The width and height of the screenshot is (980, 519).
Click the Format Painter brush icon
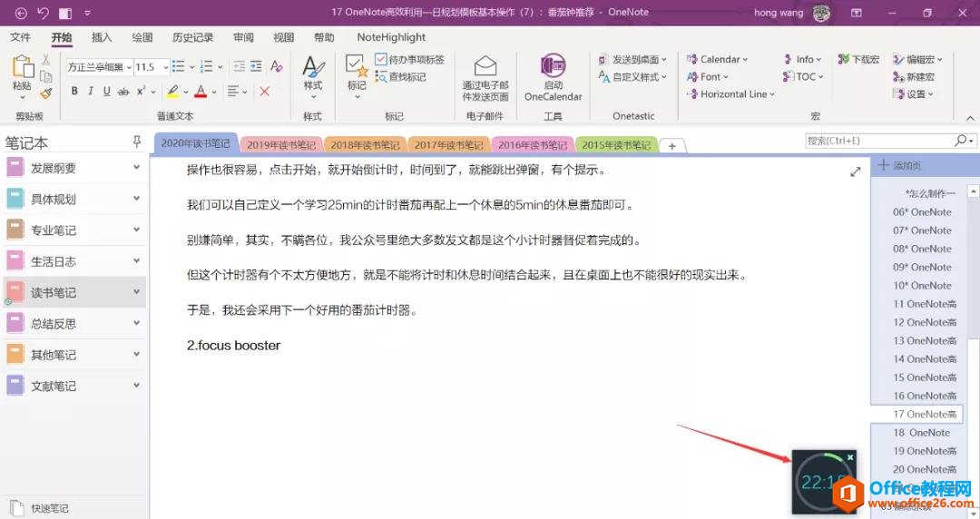46,93
